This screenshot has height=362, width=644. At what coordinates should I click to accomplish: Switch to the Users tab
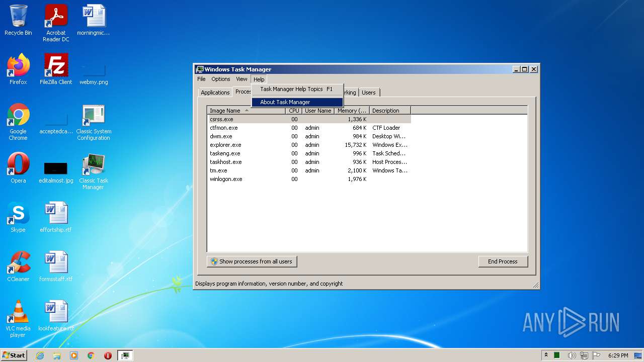(369, 93)
